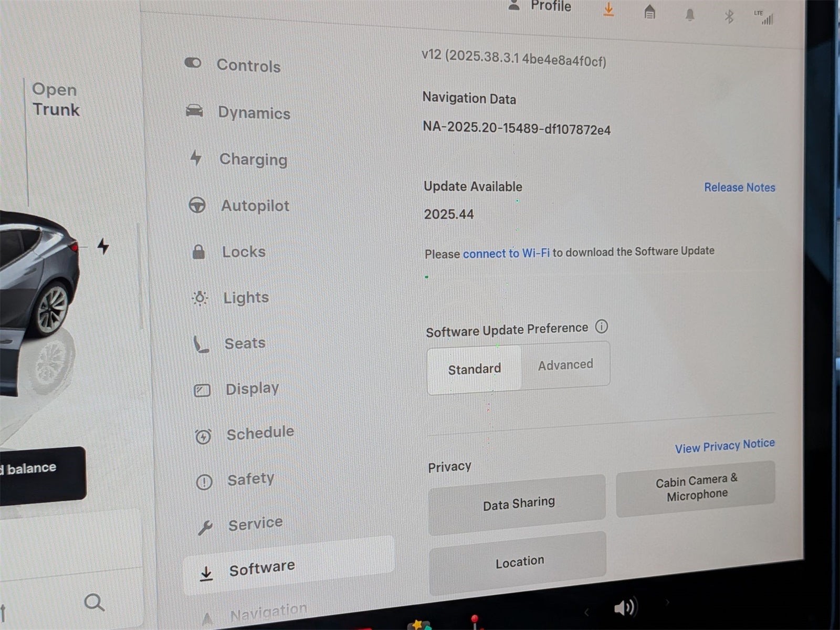
Task: Click the connect to Wi-Fi link
Action: [x=506, y=254]
